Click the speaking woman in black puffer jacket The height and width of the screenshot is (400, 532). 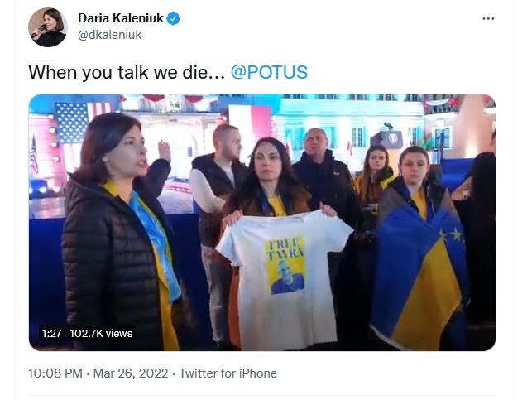click(121, 234)
